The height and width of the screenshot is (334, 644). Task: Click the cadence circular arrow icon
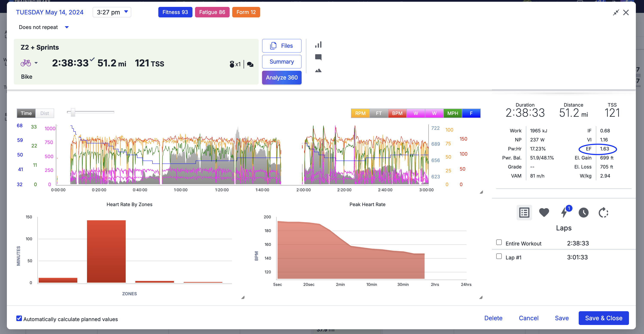tap(603, 212)
